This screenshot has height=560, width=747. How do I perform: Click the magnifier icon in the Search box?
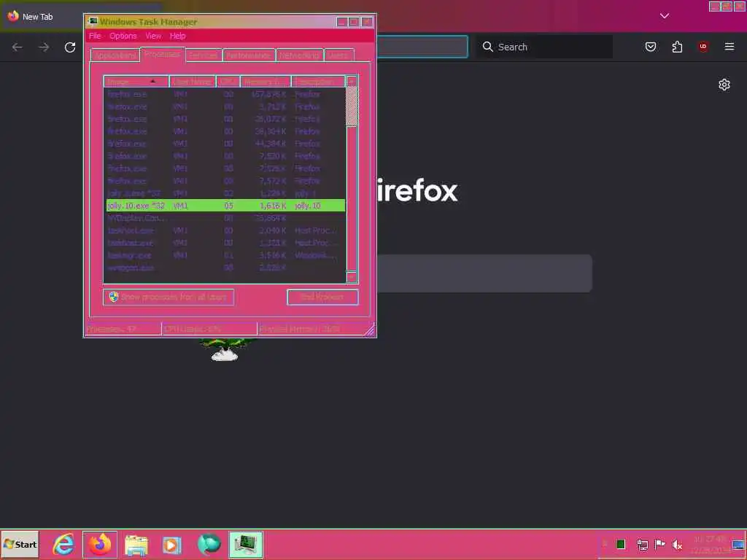(x=487, y=47)
